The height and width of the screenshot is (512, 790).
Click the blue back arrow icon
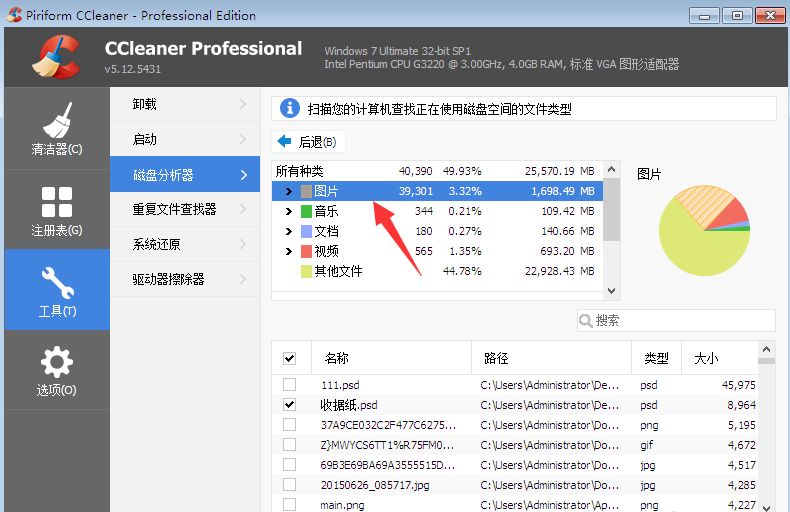285,142
